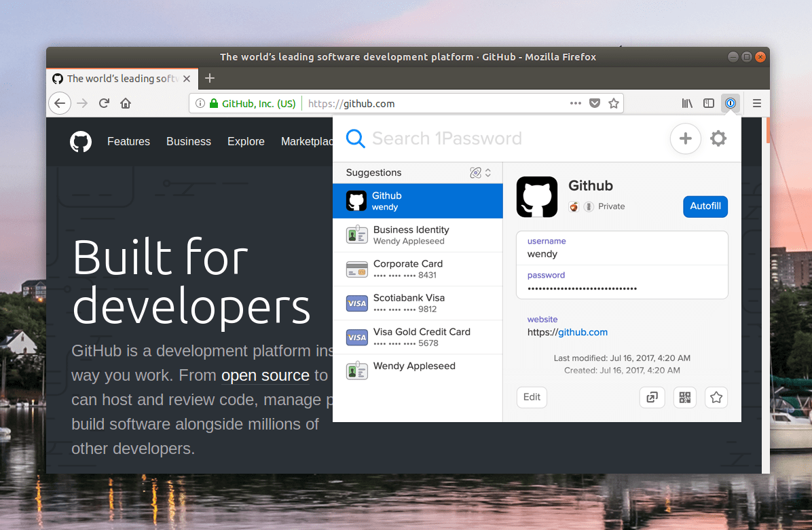The height and width of the screenshot is (530, 812).
Task: Open page actions three-dot menu
Action: (x=575, y=103)
